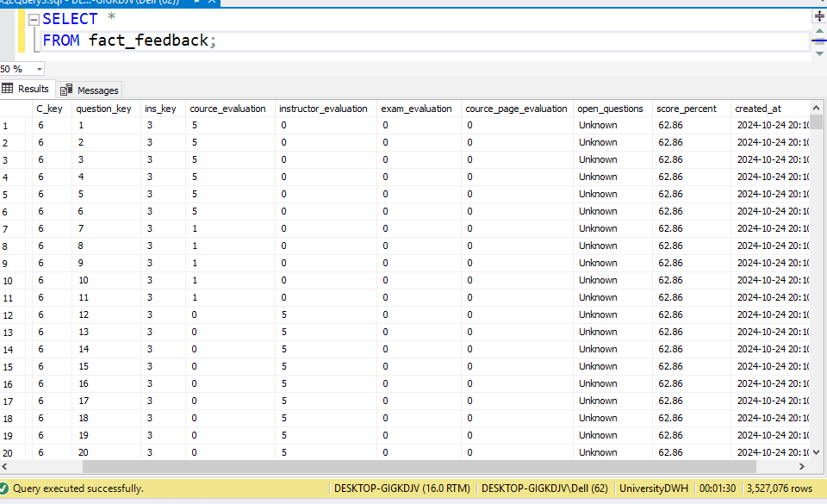The width and height of the screenshot is (827, 504).
Task: Click the SELECT keyword in the editor
Action: pos(70,19)
